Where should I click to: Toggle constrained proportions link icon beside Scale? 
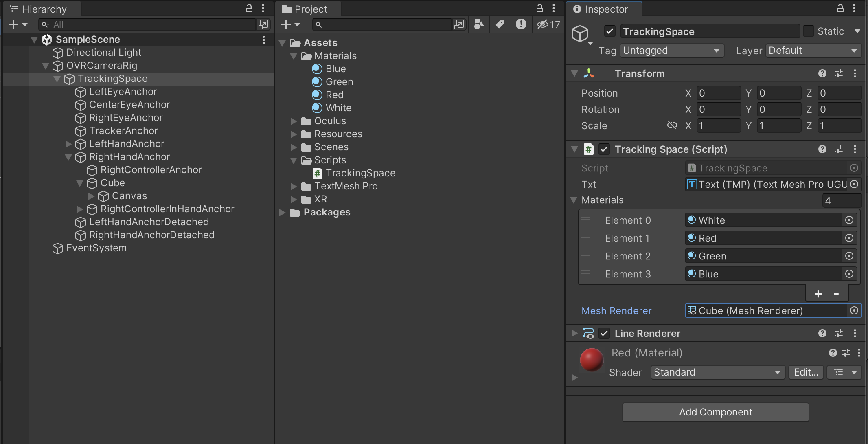pyautogui.click(x=672, y=125)
